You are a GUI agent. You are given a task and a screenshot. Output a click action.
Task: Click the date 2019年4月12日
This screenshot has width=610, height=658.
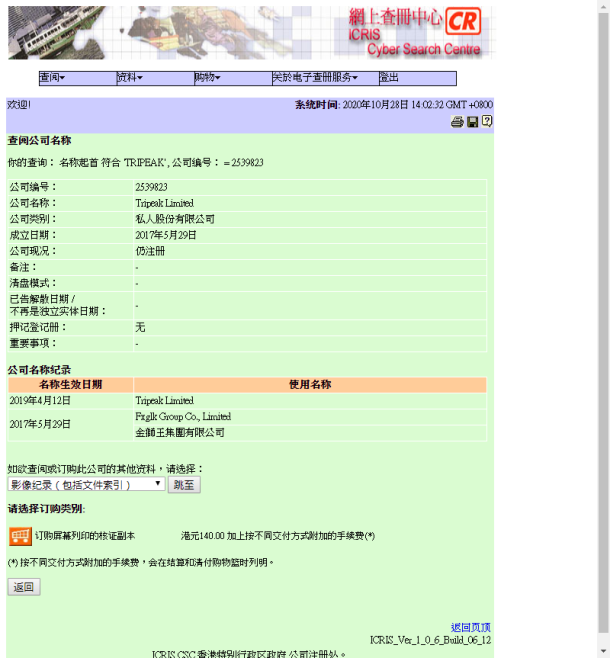point(40,401)
